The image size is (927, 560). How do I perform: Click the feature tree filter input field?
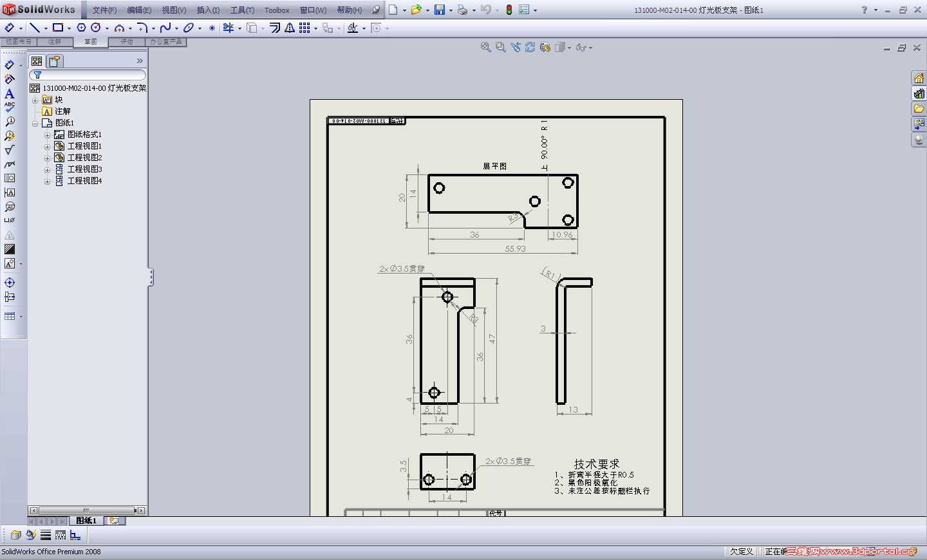pos(88,75)
